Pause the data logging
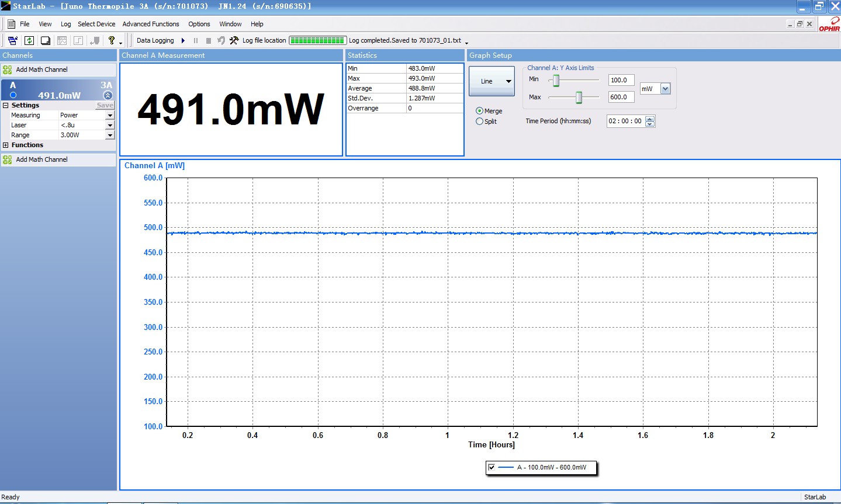The width and height of the screenshot is (841, 504). point(196,41)
